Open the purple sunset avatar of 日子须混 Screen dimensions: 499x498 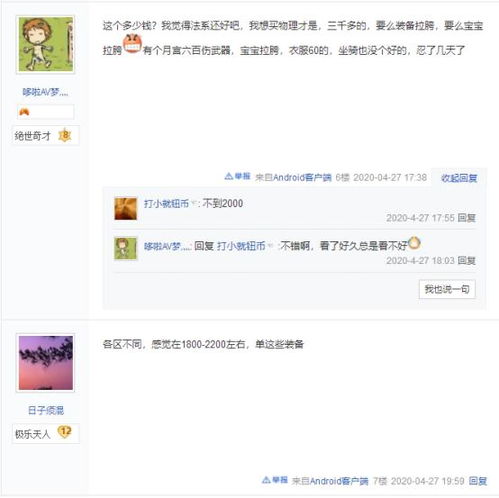point(46,363)
